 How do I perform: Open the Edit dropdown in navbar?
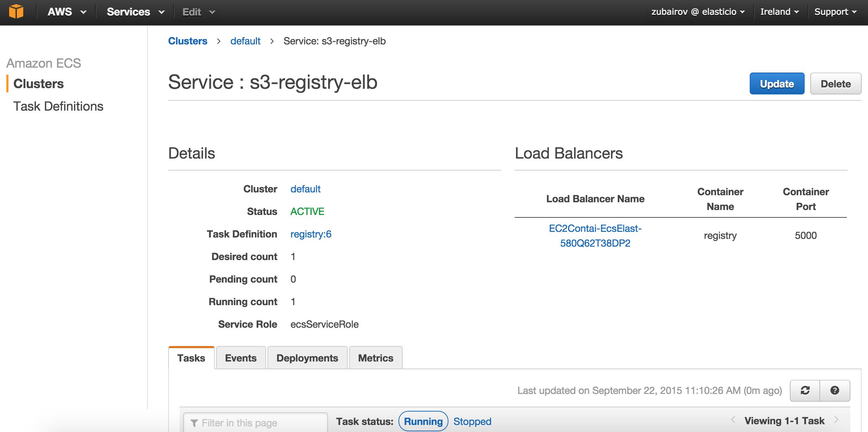pos(199,12)
